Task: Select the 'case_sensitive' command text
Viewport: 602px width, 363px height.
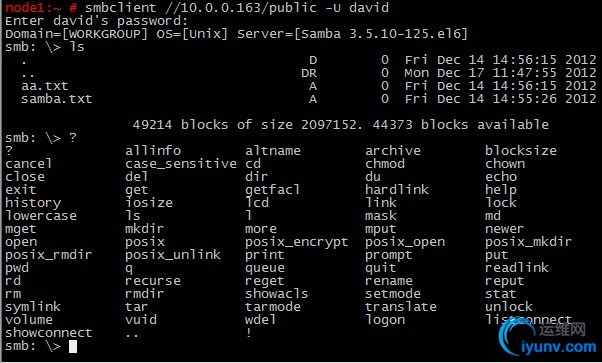Action: pyautogui.click(x=180, y=164)
